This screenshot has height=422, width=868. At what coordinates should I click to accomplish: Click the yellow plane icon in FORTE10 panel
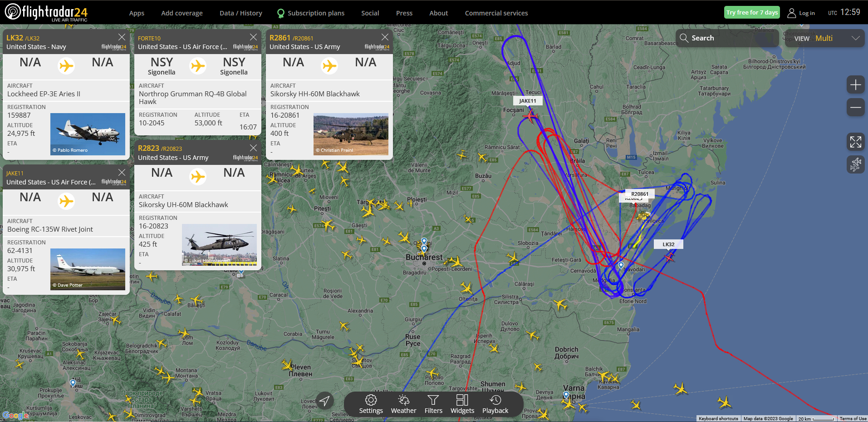198,66
